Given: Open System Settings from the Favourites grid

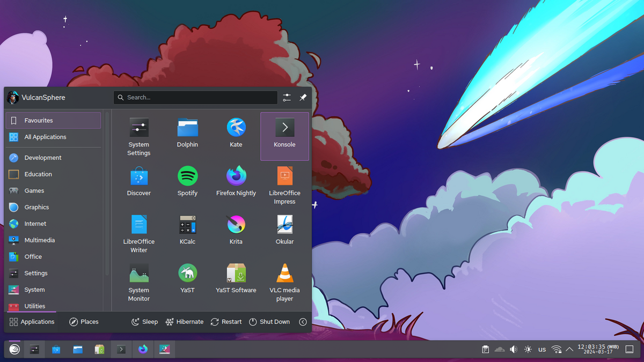Looking at the screenshot, I should (x=138, y=137).
